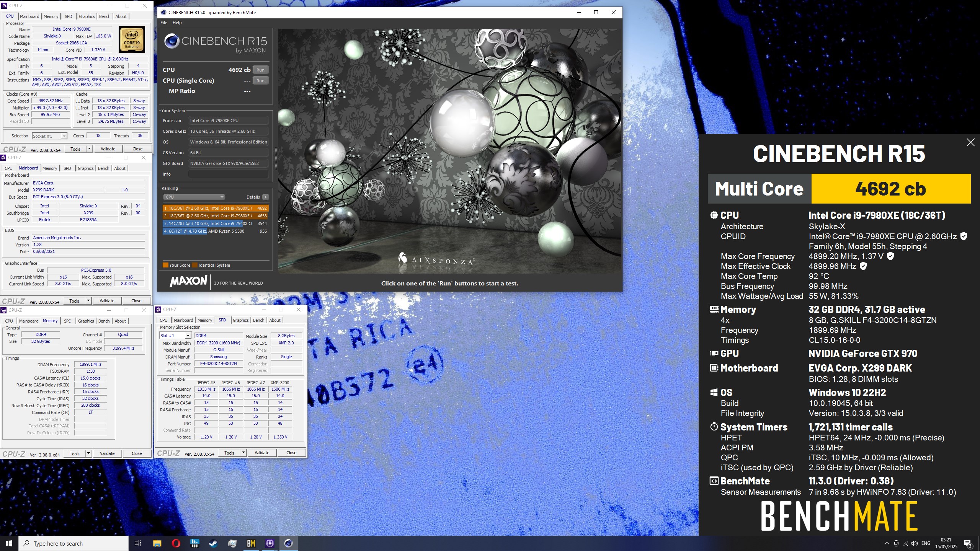Click DRAM Frequency value 1899.1 MHz
The width and height of the screenshot is (980, 551).
click(90, 364)
